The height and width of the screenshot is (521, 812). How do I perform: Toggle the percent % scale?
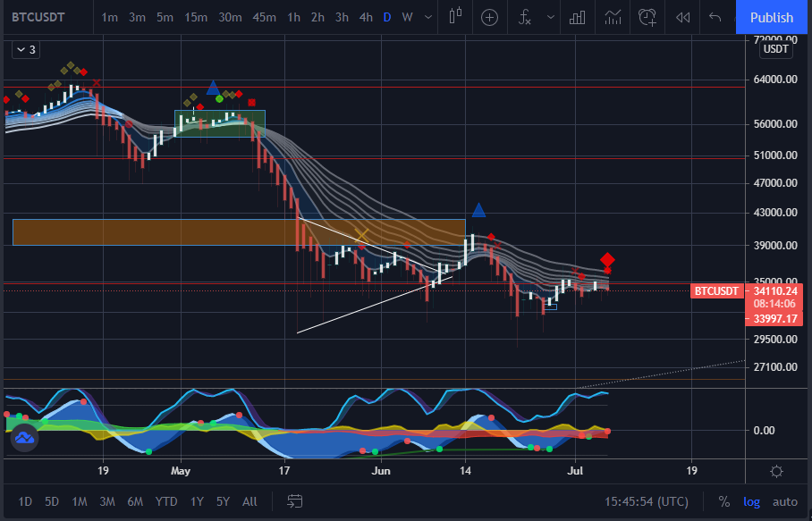click(x=724, y=501)
